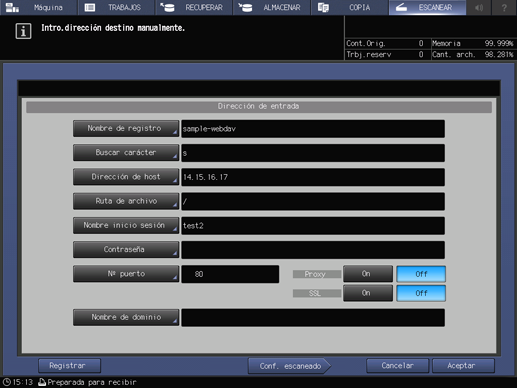Image resolution: width=517 pixels, height=388 pixels.
Task: Click Aceptar to confirm
Action: coord(463,366)
